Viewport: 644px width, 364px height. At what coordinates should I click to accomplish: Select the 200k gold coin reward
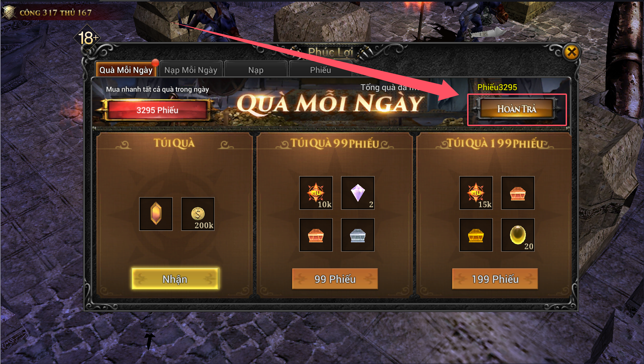click(x=198, y=214)
